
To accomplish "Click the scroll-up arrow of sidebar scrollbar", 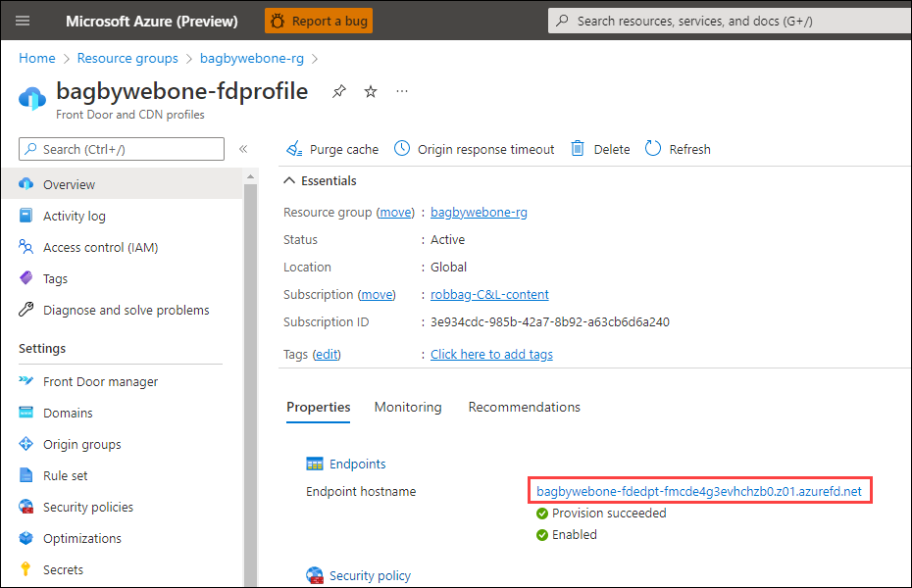I will click(251, 176).
